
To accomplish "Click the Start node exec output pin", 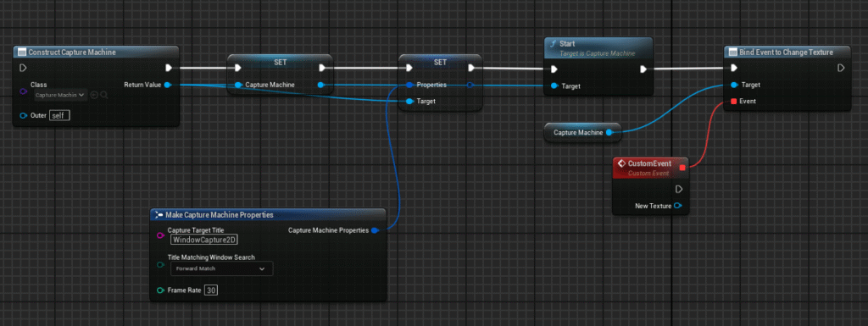I will coord(643,69).
